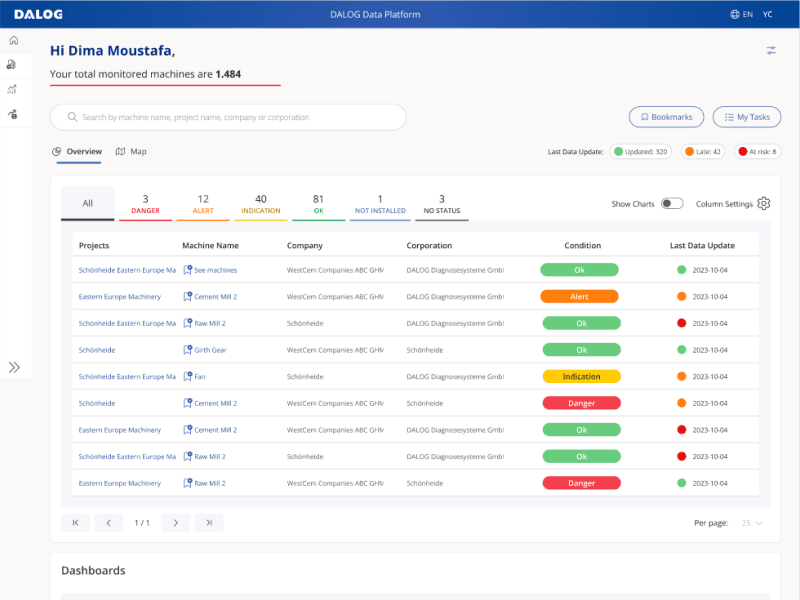Select the 40 Indication tab
Image resolution: width=800 pixels, height=600 pixels.
[x=261, y=204]
